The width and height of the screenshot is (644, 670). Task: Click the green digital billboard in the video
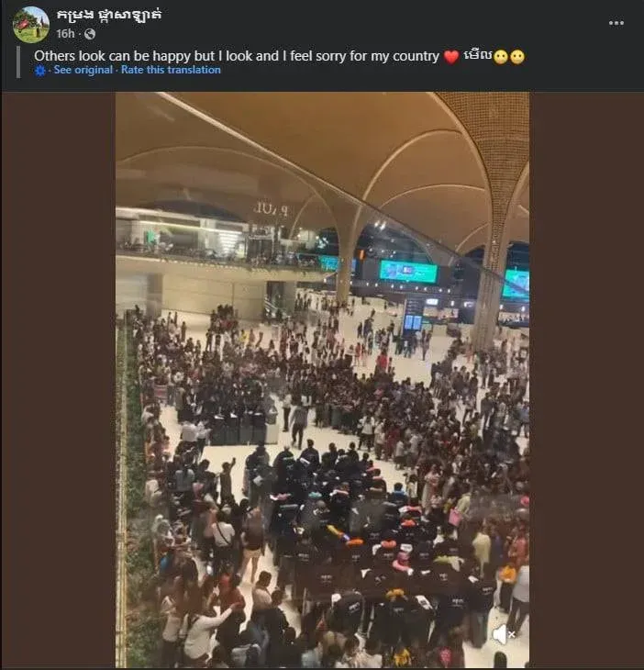coord(408,272)
